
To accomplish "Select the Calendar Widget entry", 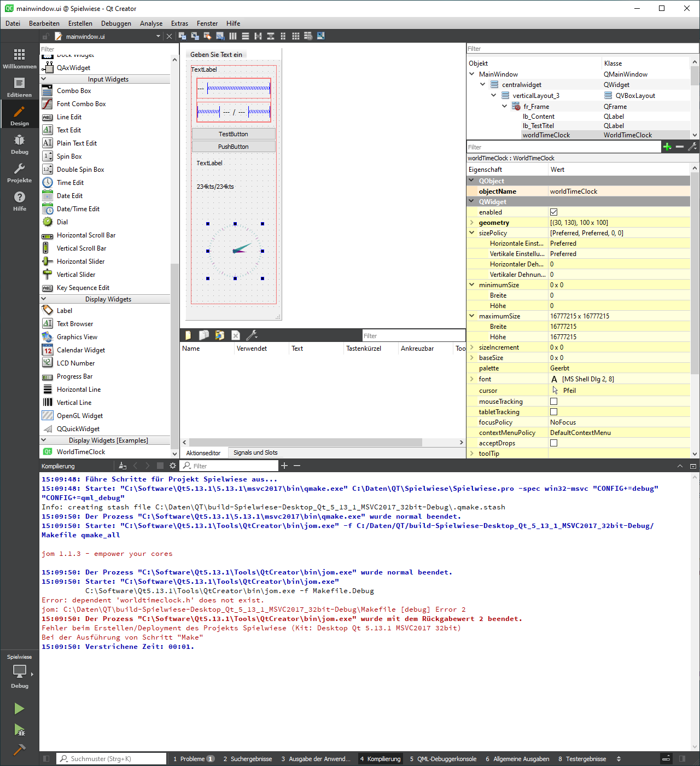I will point(81,350).
